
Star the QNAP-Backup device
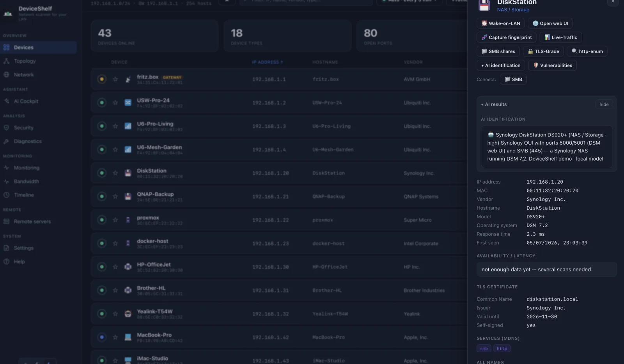[x=115, y=197]
